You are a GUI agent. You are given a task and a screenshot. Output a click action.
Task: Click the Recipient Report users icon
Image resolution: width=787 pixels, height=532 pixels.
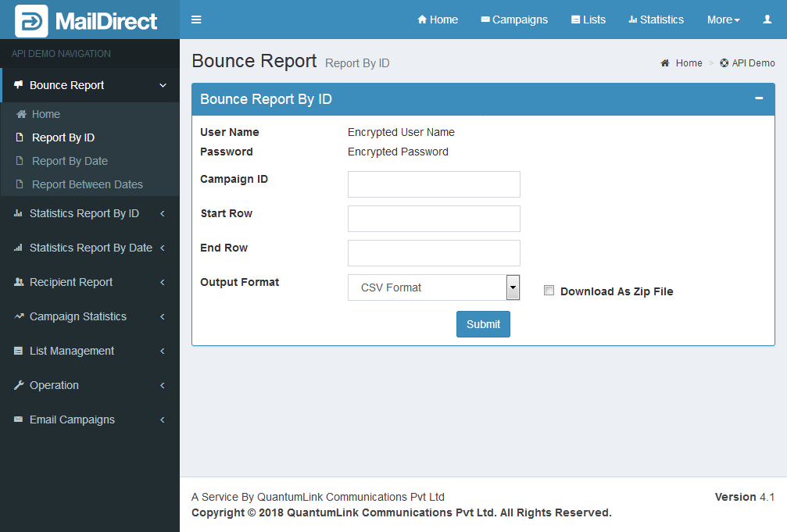coord(19,282)
